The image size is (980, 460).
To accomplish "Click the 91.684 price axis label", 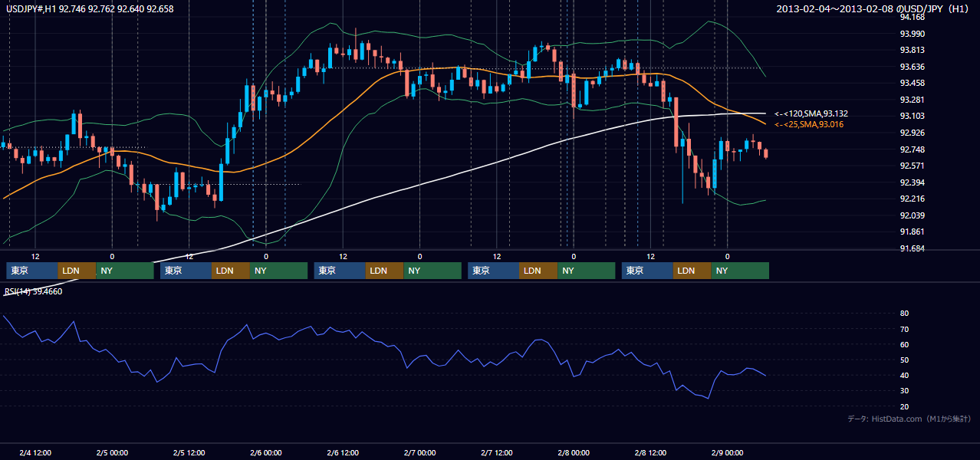I will pos(912,248).
